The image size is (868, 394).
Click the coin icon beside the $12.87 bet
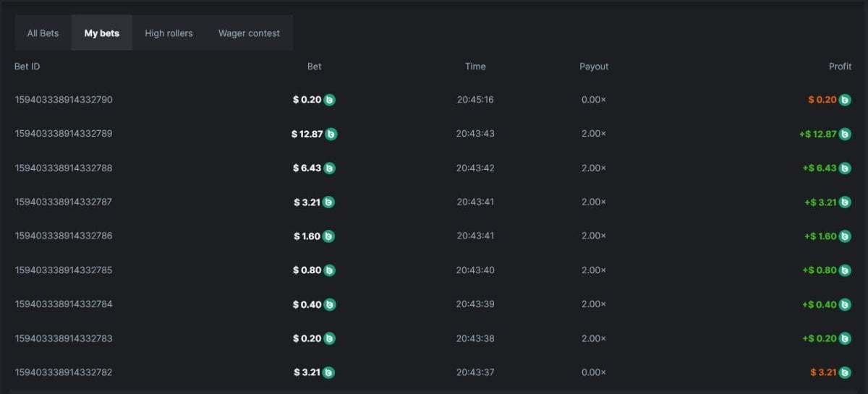point(331,134)
